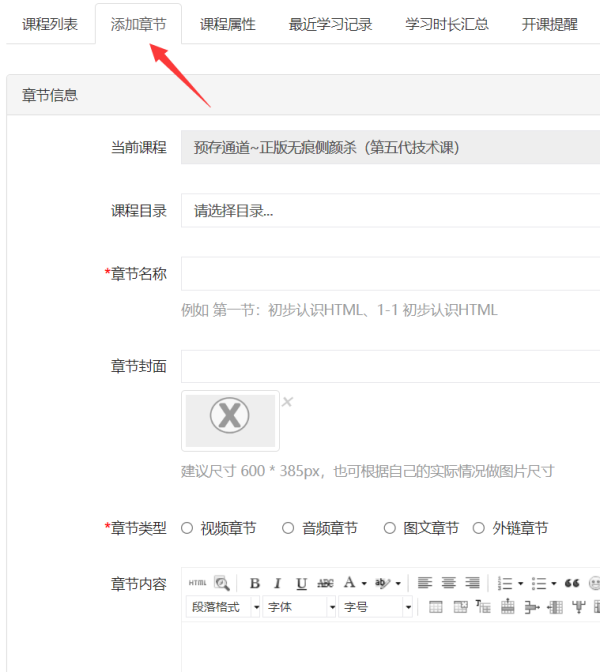Screen dimensions: 600x672
Task: Open 开课提醒 tab
Action: tap(550, 24)
